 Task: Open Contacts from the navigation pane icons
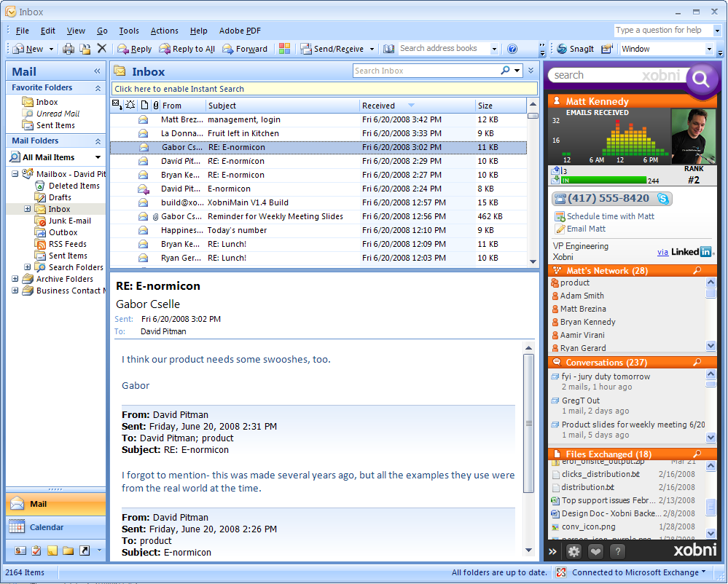click(20, 551)
